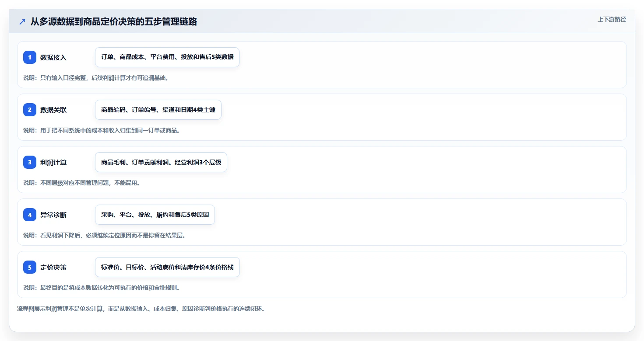Click the chip 采购、平台、投放、履约和售后5类原因
This screenshot has width=644, height=341.
(155, 215)
